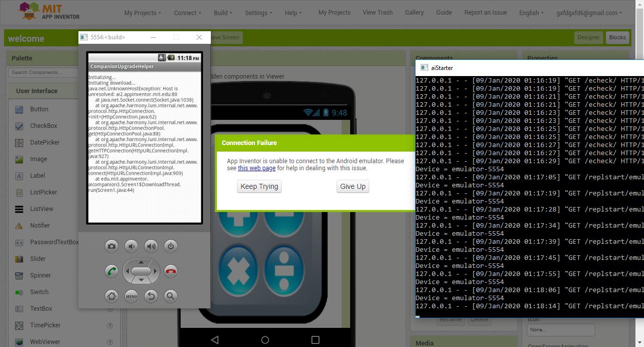Click Keep Trying in Connection Failure dialog

tap(259, 186)
